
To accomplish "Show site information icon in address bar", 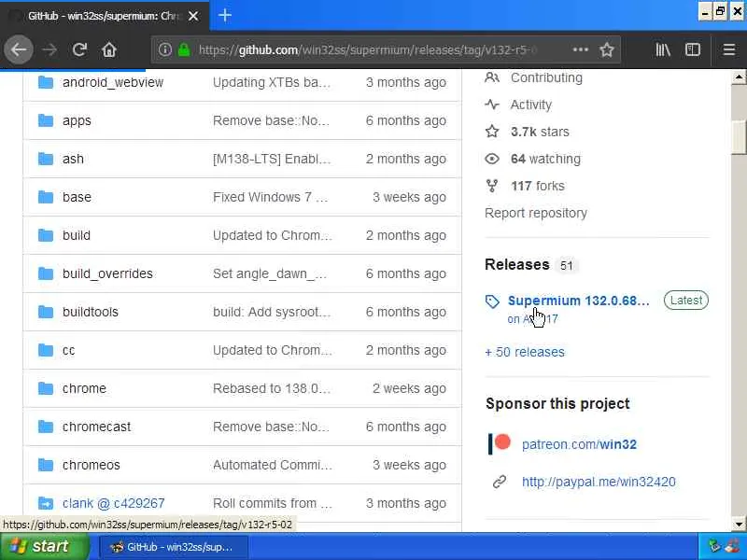I will click(x=165, y=49).
